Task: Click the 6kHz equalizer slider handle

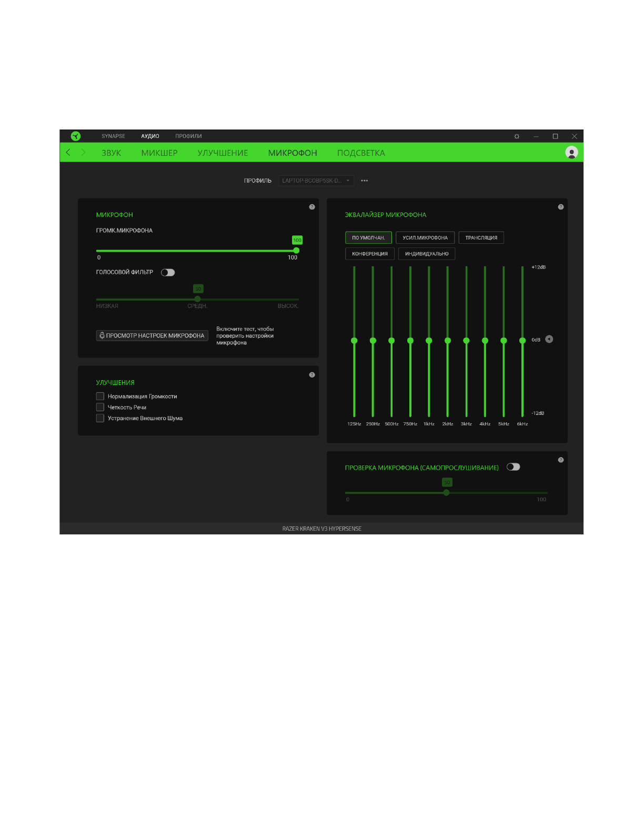Action: [522, 341]
